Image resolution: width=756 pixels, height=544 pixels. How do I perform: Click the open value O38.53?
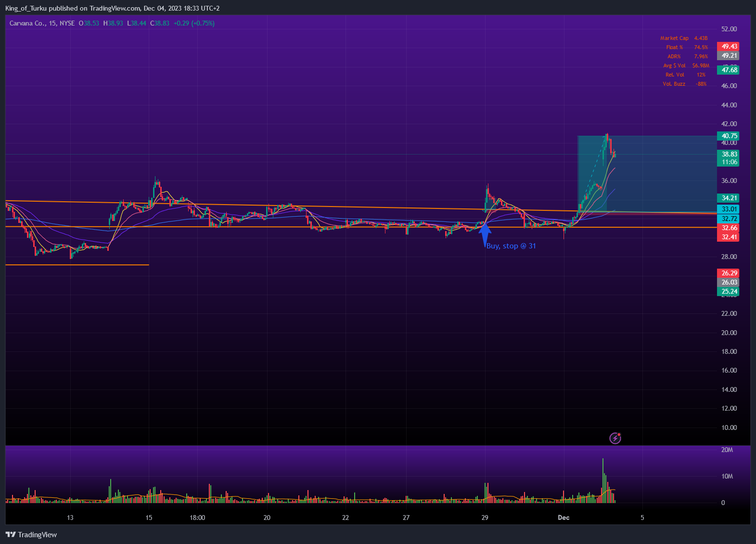(89, 23)
